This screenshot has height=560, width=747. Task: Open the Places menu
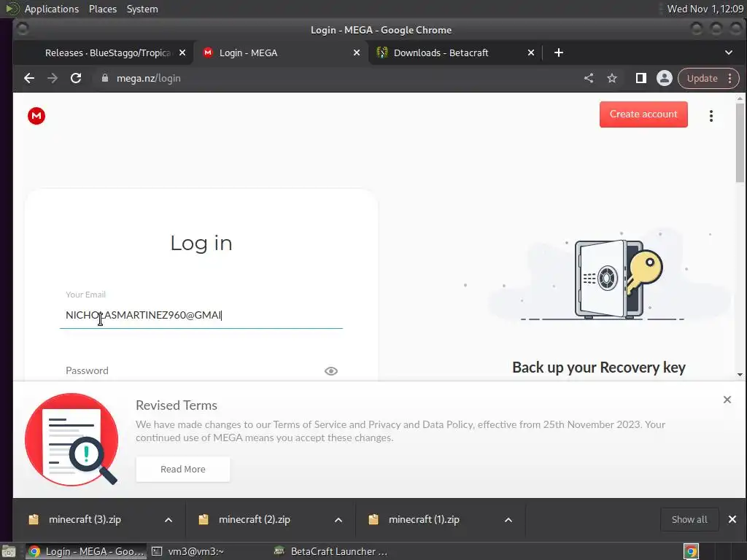click(103, 9)
